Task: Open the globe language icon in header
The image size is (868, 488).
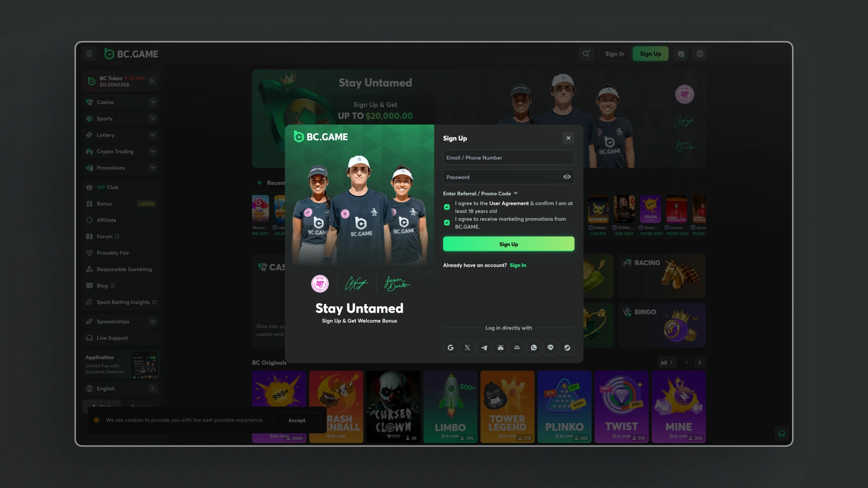Action: pos(699,54)
